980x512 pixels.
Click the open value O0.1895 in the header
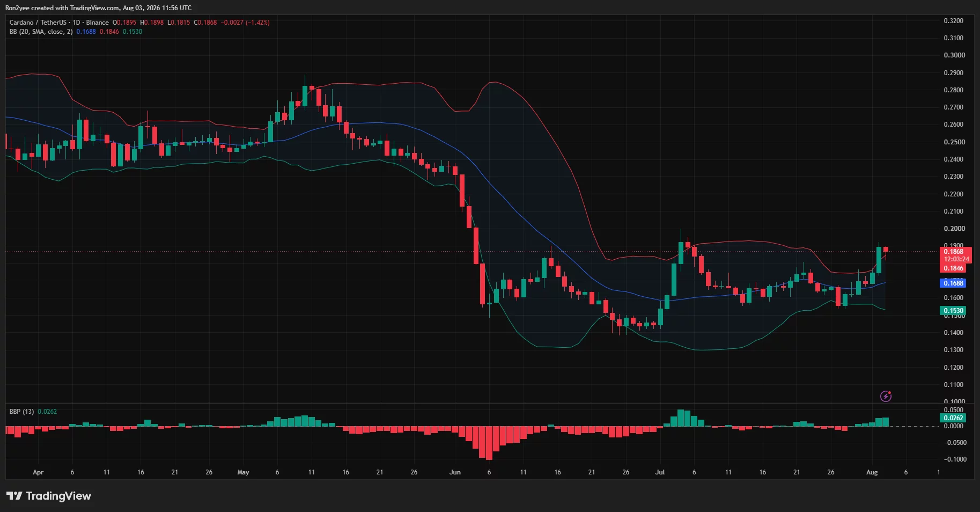point(124,23)
